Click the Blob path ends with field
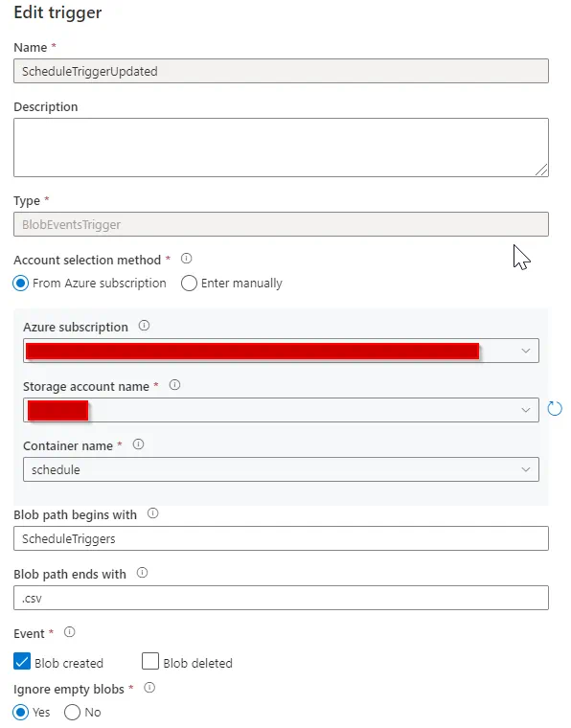The image size is (571, 728). (x=281, y=598)
